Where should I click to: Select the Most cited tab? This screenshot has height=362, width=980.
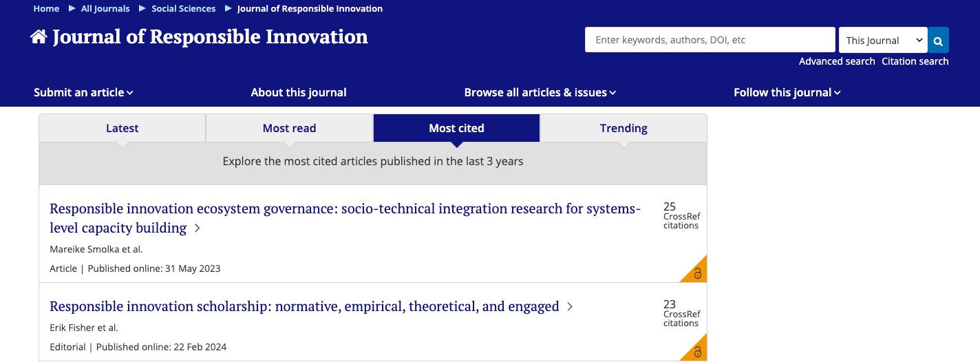456,128
